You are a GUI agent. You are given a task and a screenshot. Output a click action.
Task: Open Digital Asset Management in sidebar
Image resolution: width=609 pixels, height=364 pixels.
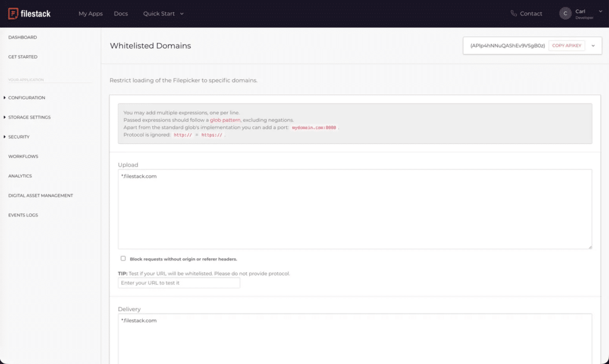click(41, 196)
